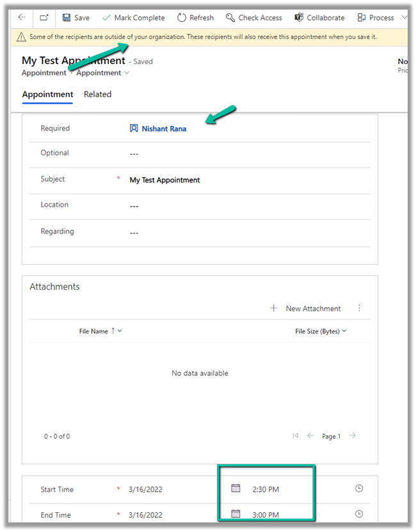Click the Location input field
Viewport: 416px width, 532px height.
243,206
